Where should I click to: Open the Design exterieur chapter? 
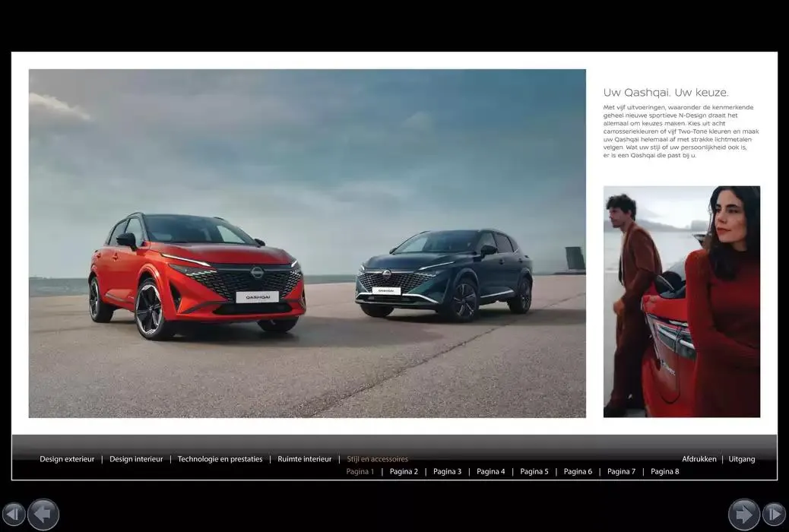tap(67, 458)
